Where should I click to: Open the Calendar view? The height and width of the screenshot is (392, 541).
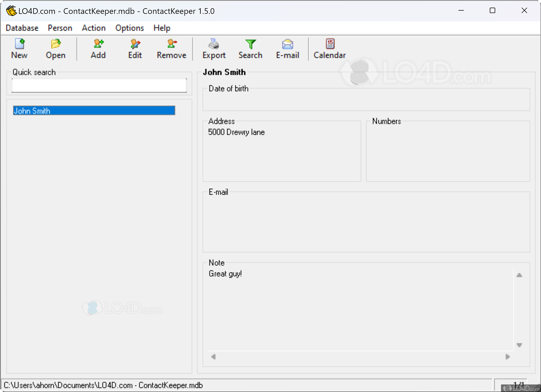click(330, 49)
